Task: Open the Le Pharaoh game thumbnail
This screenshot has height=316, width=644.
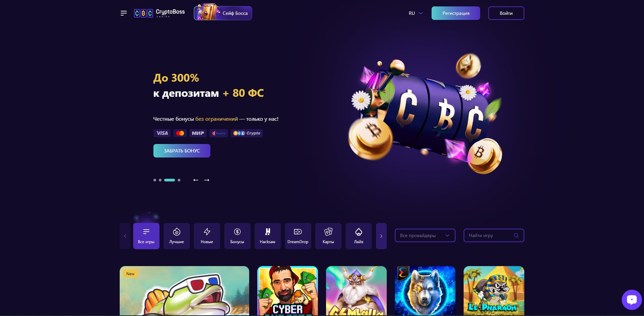Action: click(494, 291)
